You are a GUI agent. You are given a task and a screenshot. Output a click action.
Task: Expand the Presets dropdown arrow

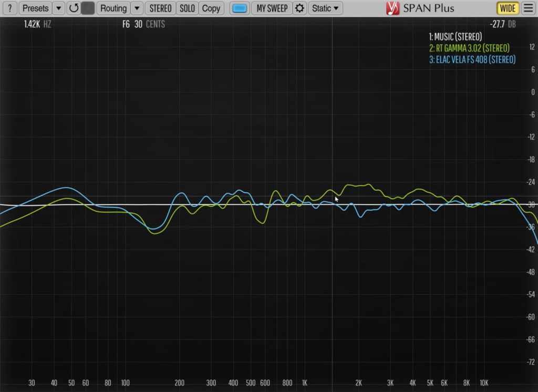click(x=59, y=8)
